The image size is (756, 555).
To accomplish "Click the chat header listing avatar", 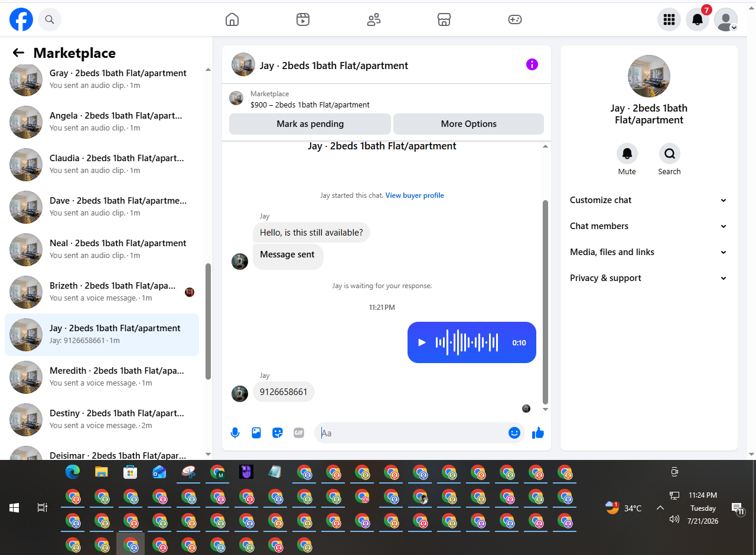I will [x=243, y=64].
